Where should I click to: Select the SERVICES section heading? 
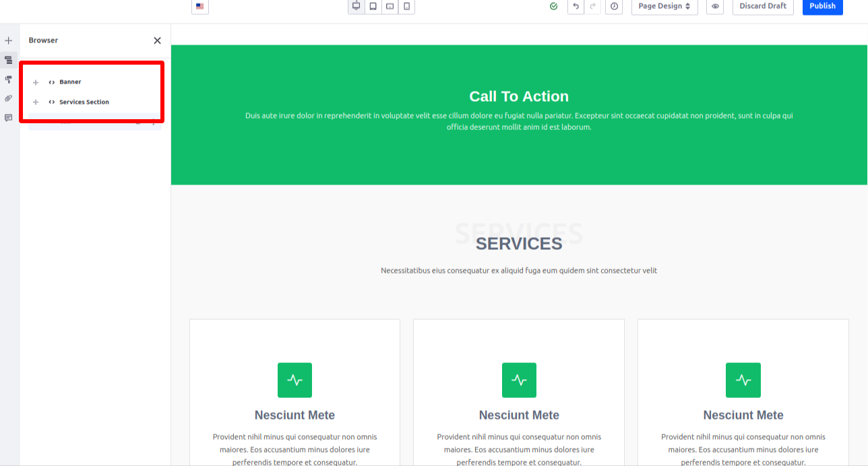point(519,244)
